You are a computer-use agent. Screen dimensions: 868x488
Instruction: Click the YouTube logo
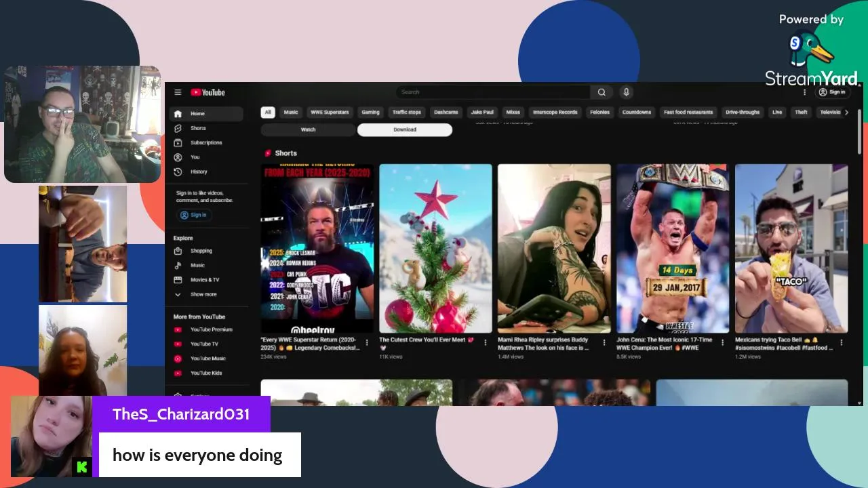[x=208, y=92]
